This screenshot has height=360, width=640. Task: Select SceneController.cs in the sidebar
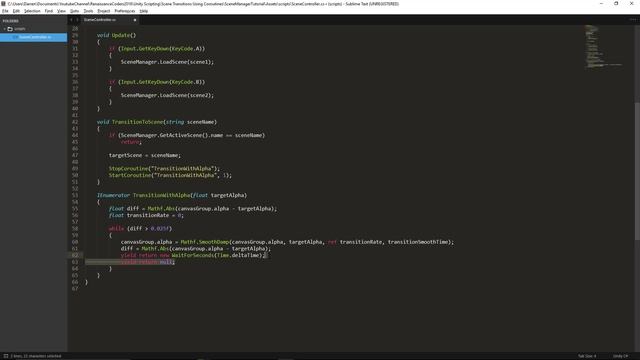pos(33,37)
